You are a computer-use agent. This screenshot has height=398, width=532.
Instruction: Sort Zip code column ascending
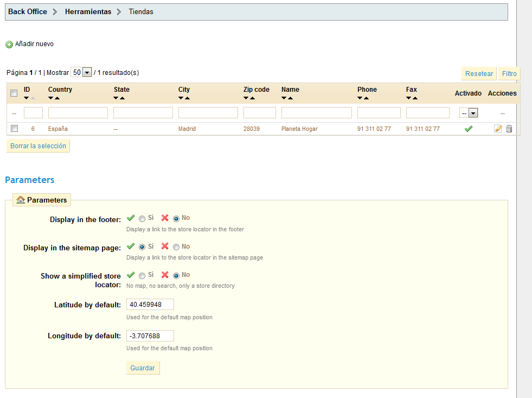click(253, 98)
